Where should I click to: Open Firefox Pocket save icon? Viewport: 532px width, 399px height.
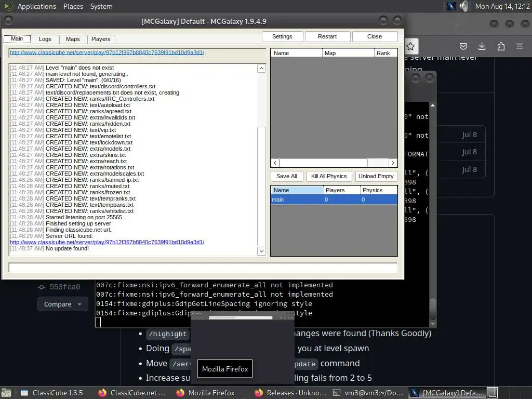(x=463, y=46)
